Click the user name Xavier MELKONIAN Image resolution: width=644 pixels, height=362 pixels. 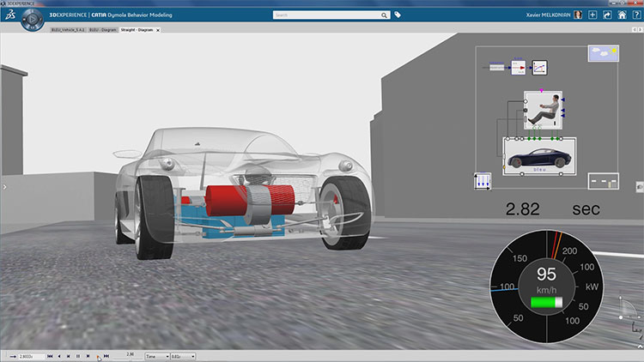click(x=548, y=15)
